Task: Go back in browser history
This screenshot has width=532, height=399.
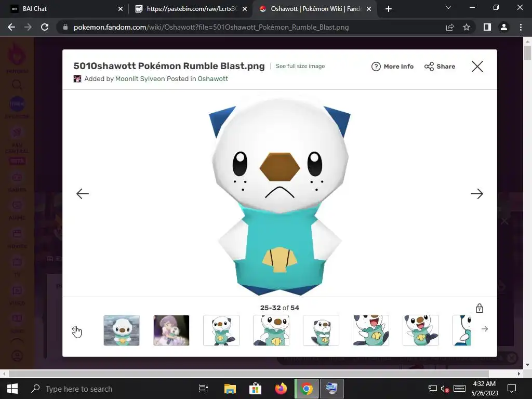Action: tap(11, 27)
